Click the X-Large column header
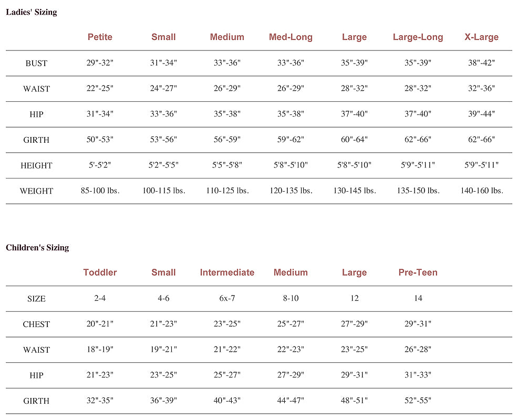Image resolution: width=518 pixels, height=420 pixels. 481,37
